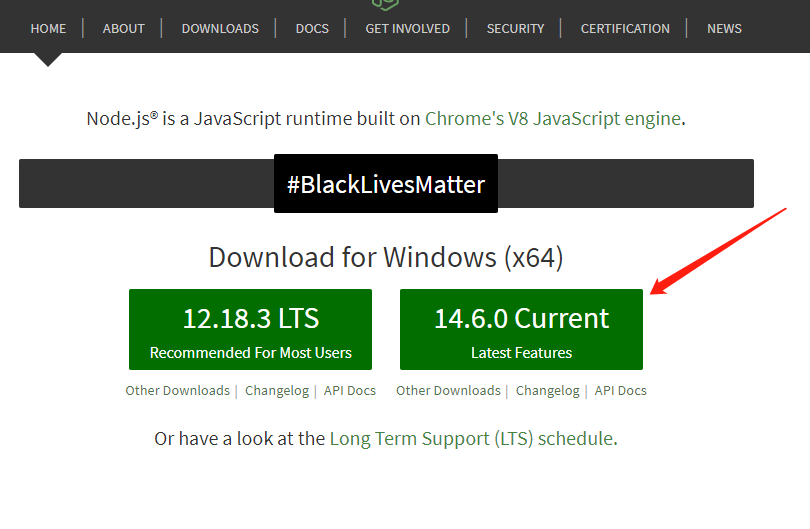
Task: Download the 12.18.3 LTS version
Action: coord(250,330)
